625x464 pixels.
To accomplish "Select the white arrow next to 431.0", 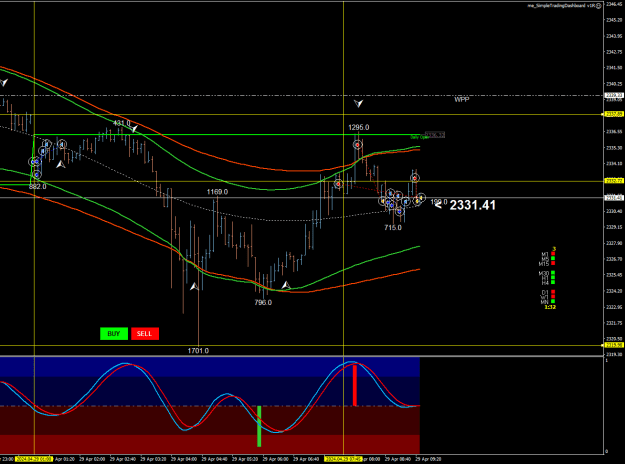I will tap(135, 129).
